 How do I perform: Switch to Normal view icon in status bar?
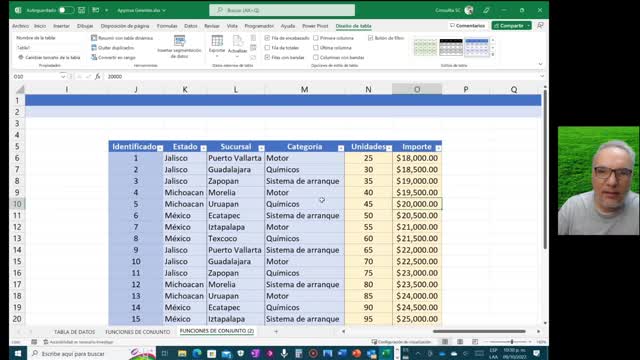(445, 342)
